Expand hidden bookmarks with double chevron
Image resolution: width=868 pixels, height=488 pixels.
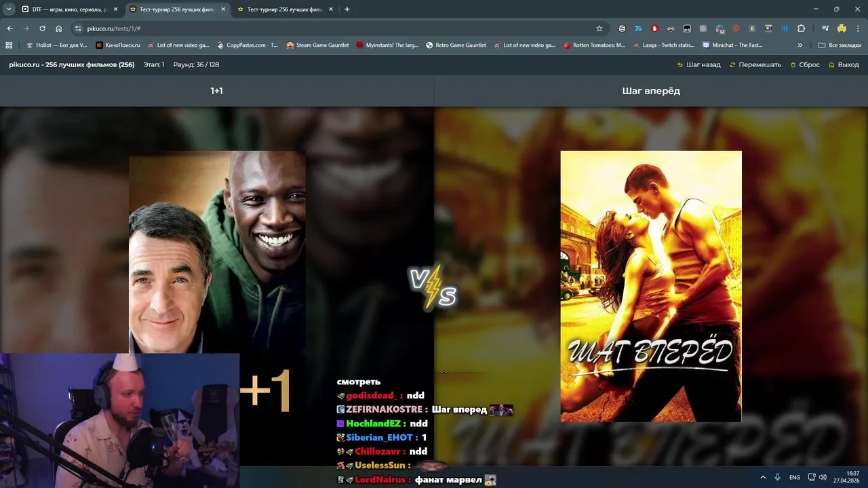click(x=800, y=45)
